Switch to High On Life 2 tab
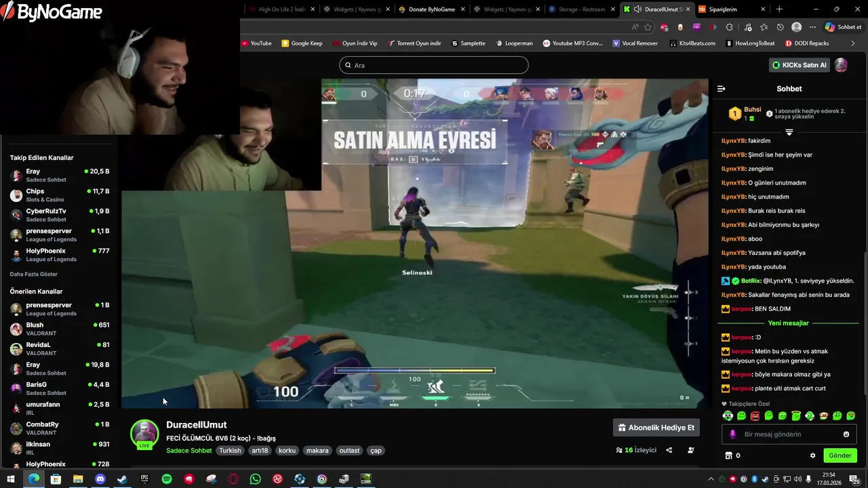Screen dimensions: 868x488 tap(281, 9)
